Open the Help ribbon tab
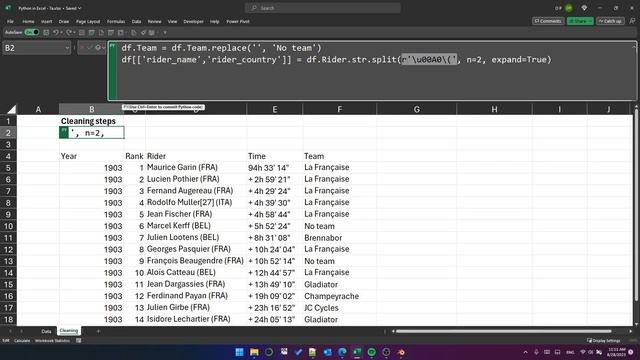 [x=215, y=21]
